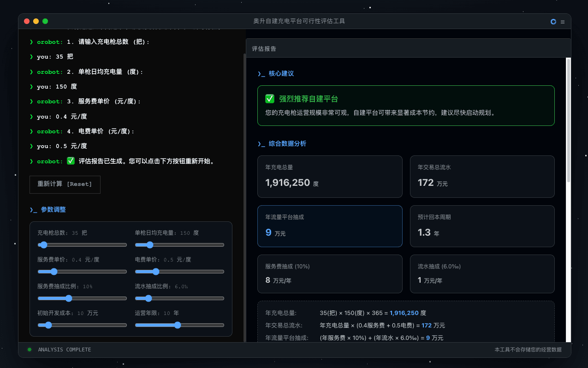Click the prompt '1. 请输入充电枪总数 (把)'

(x=108, y=42)
